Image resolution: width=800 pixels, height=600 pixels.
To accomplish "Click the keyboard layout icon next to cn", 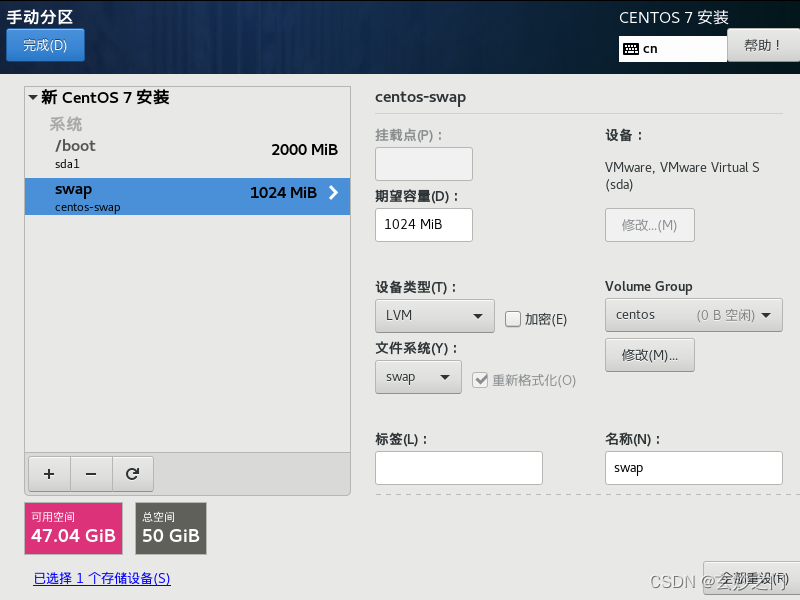I will pyautogui.click(x=631, y=49).
